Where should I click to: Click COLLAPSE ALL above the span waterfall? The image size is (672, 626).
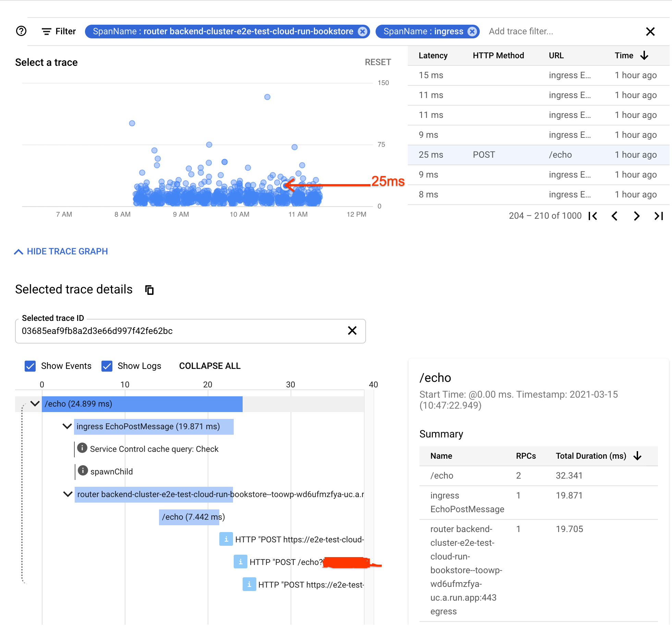tap(209, 366)
